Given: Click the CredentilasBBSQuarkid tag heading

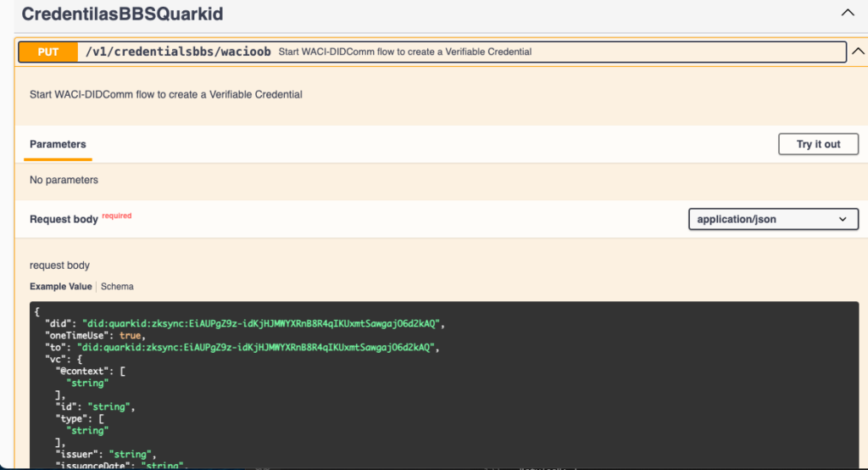Looking at the screenshot, I should (122, 14).
